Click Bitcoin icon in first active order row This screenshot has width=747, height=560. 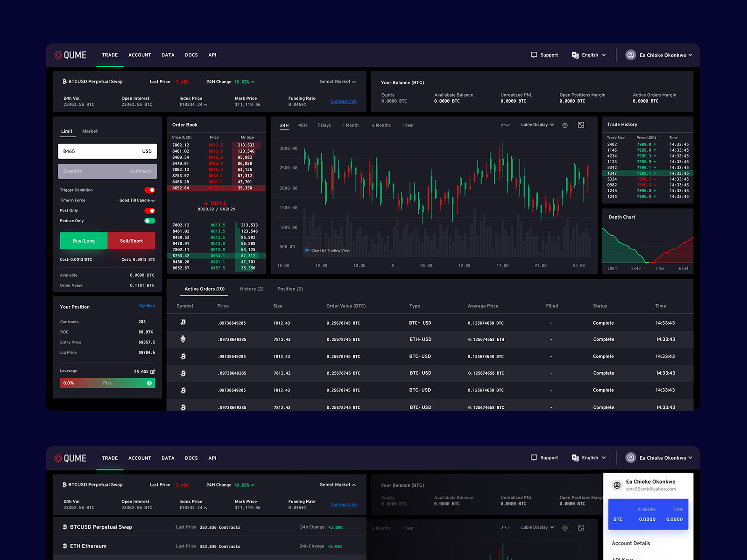(x=183, y=322)
